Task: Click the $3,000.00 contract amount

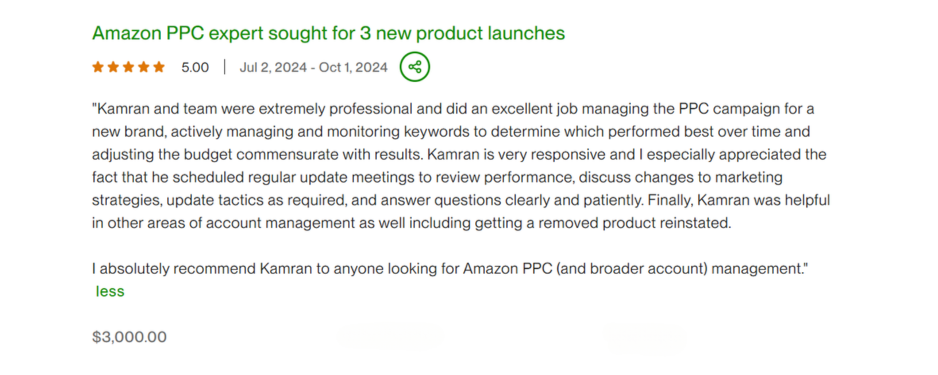Action: click(x=129, y=337)
